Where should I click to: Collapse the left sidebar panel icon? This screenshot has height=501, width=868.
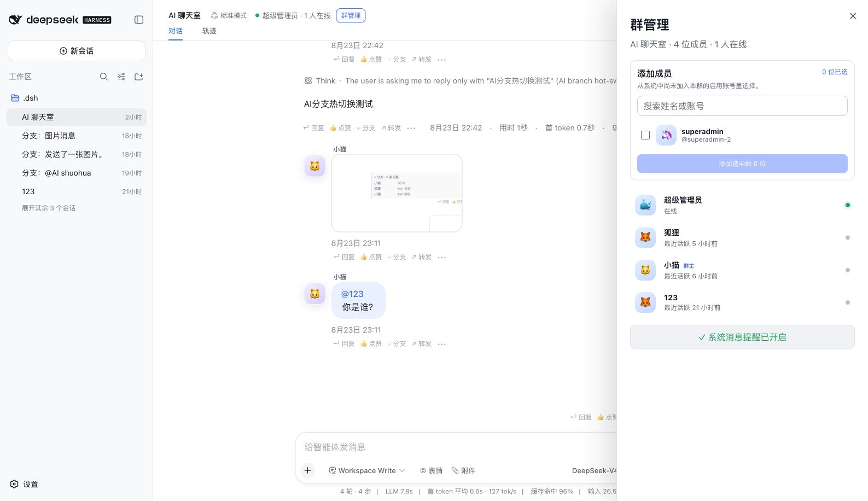click(x=139, y=20)
